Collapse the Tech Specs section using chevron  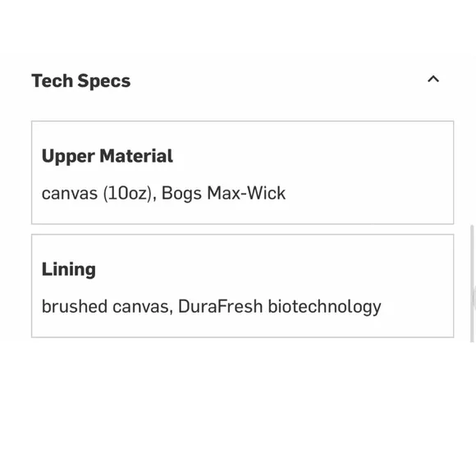tap(433, 80)
